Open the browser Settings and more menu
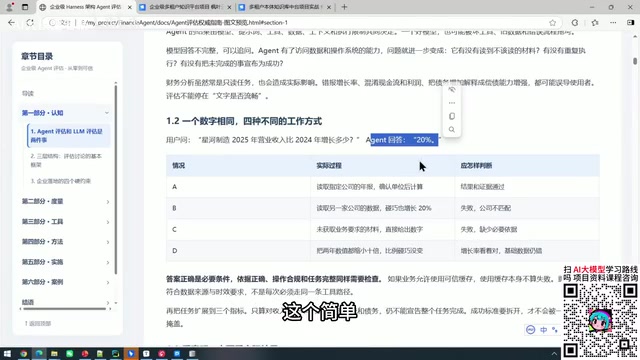The width and height of the screenshot is (640, 360). pos(613,23)
